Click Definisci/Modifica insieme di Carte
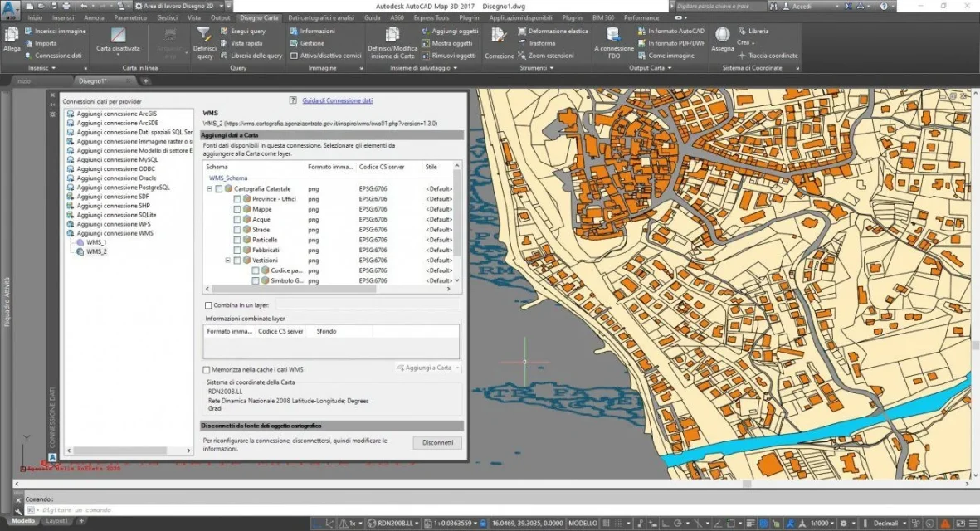 pos(392,42)
